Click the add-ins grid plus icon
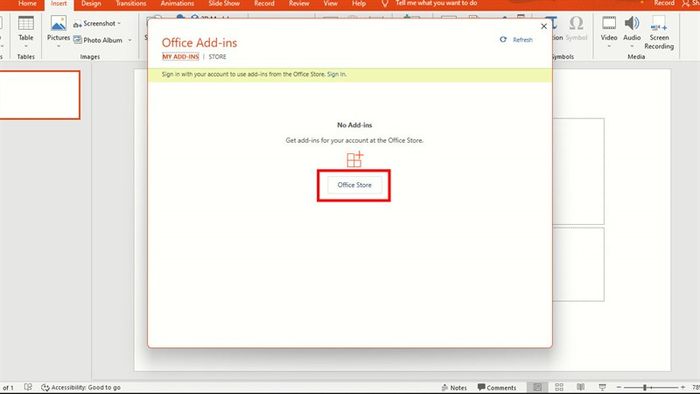The width and height of the screenshot is (700, 394). tap(355, 159)
